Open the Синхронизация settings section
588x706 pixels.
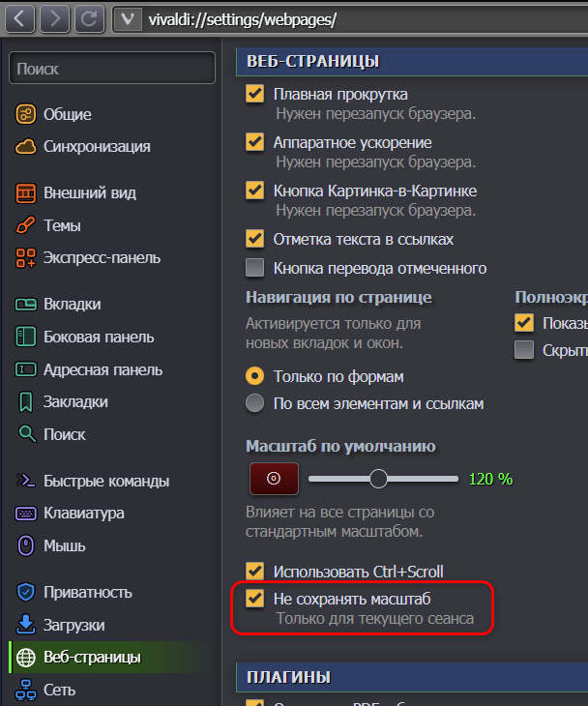tap(97, 147)
